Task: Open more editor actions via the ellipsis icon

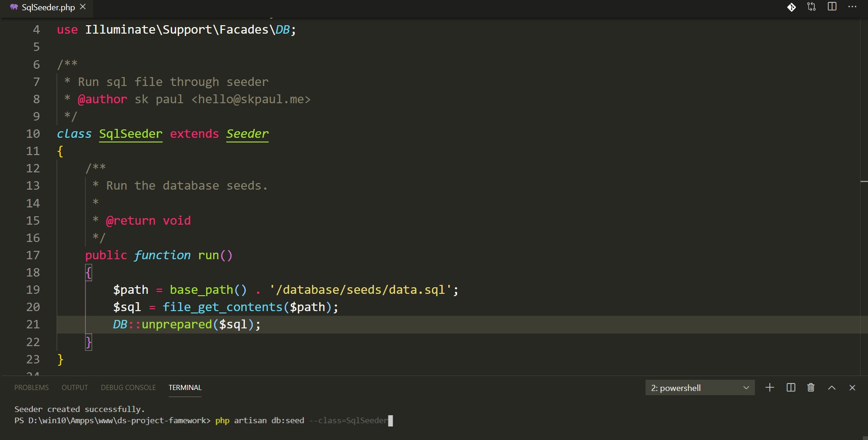Action: [x=853, y=7]
